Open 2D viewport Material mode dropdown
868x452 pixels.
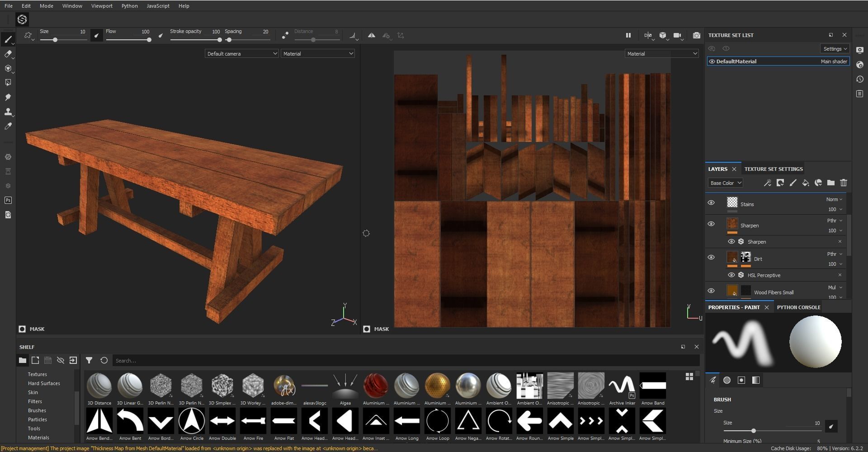(662, 54)
